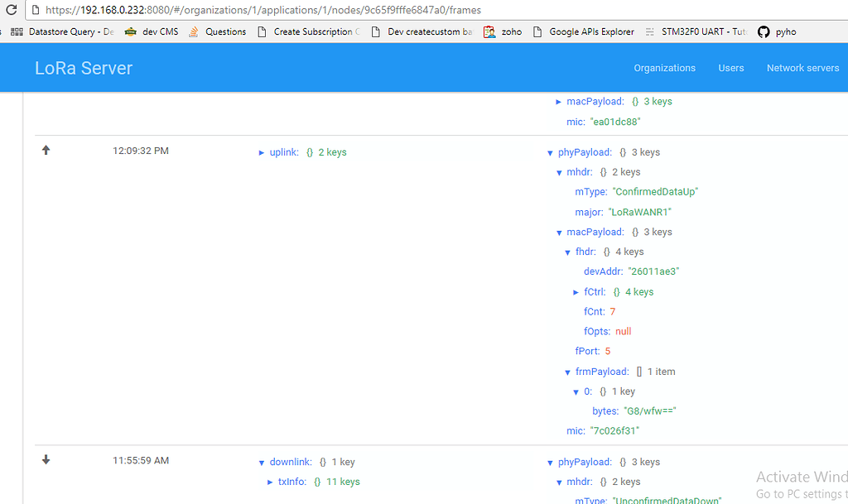Click the downlink arrow icon beside 11:55:59 AM
The height and width of the screenshot is (504, 848).
(46, 459)
